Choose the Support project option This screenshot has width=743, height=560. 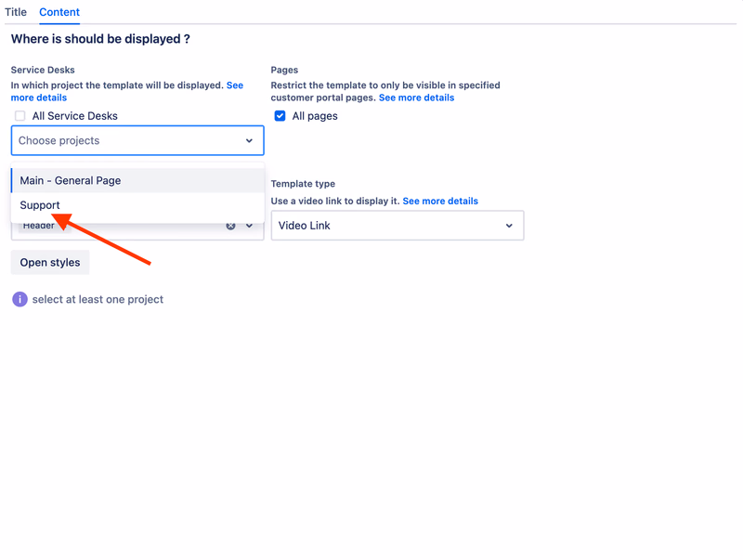tap(137, 205)
